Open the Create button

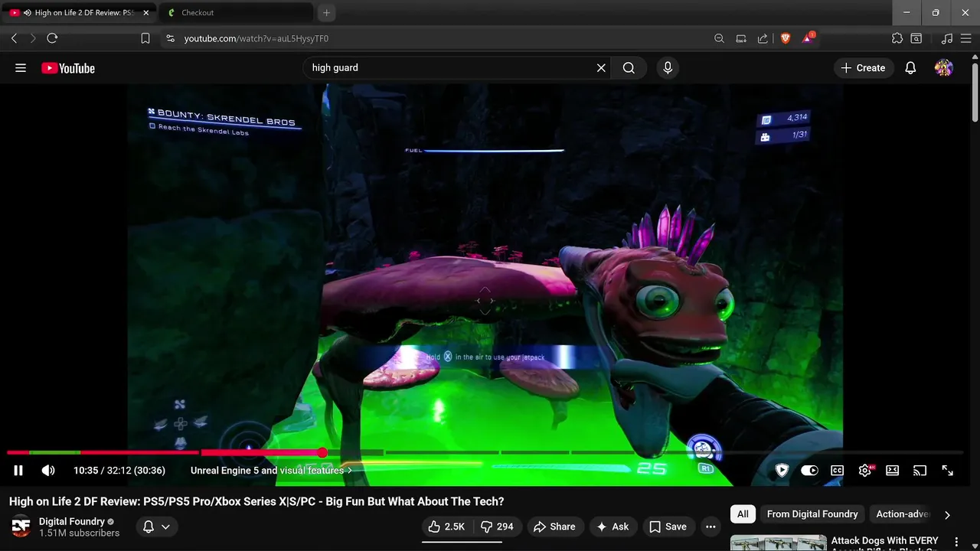(863, 68)
